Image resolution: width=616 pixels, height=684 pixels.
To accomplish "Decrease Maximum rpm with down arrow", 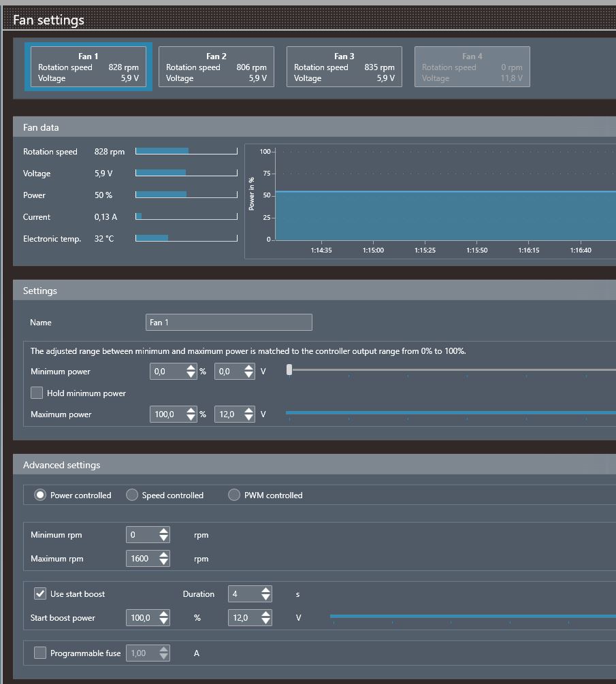I will tap(163, 562).
